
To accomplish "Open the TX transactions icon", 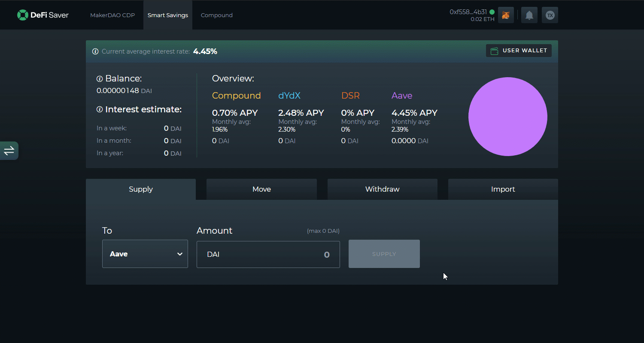I will coord(550,15).
